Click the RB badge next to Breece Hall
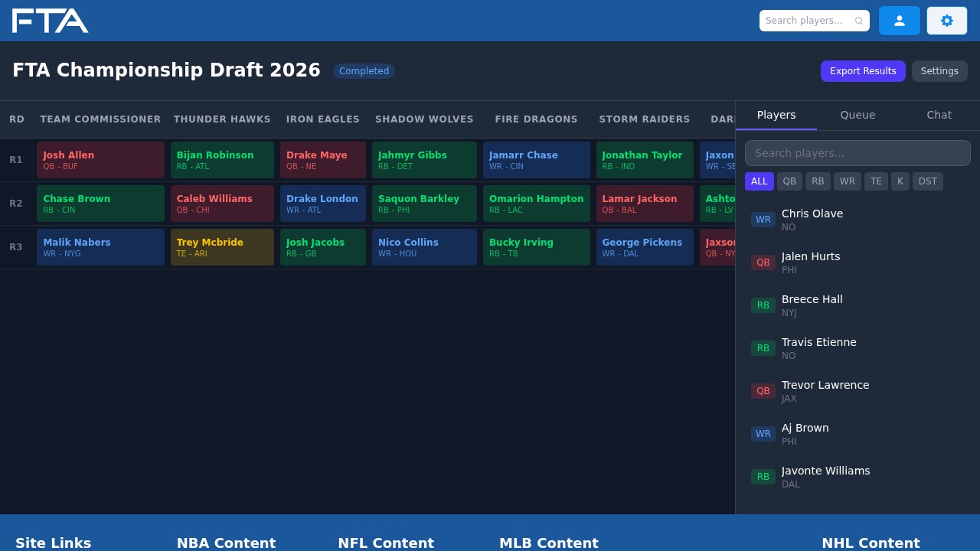980x551 pixels. (x=763, y=305)
